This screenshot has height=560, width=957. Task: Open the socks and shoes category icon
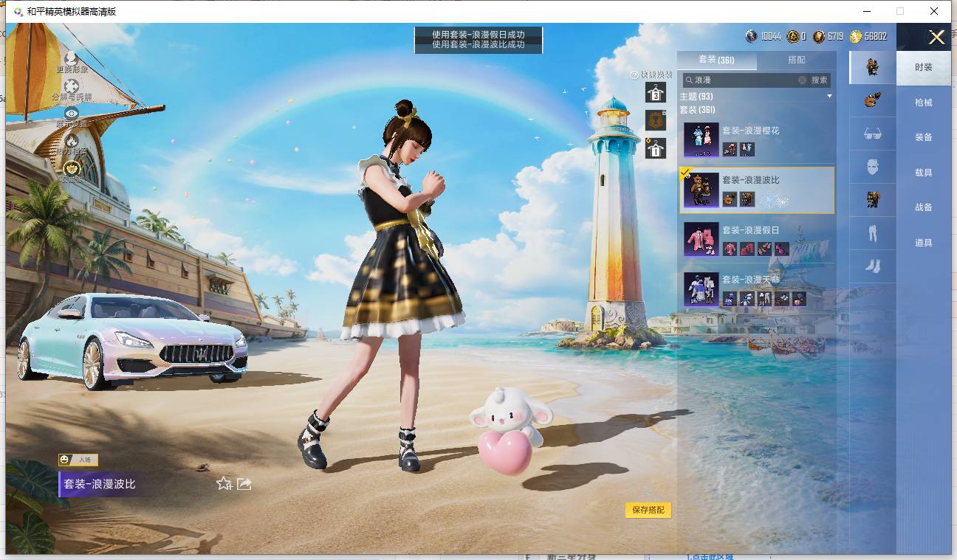point(873,266)
